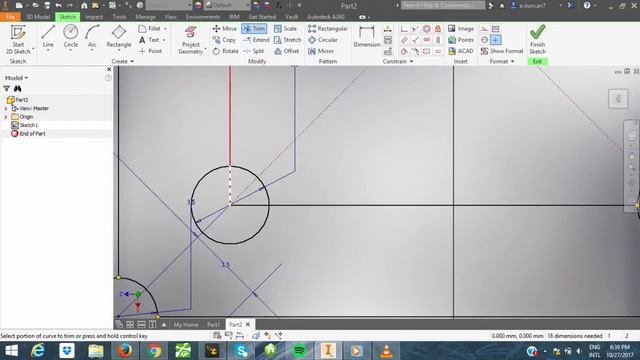Image resolution: width=640 pixels, height=360 pixels.
Task: Insert an Image
Action: [x=461, y=29]
